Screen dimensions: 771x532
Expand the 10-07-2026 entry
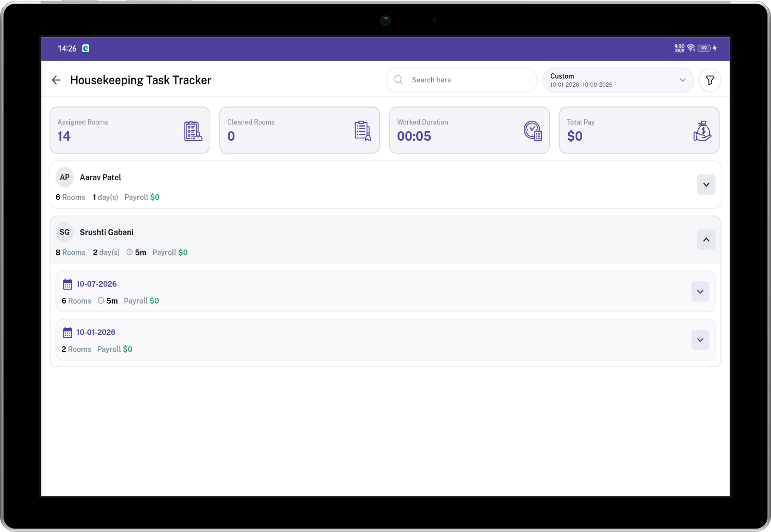click(x=700, y=292)
